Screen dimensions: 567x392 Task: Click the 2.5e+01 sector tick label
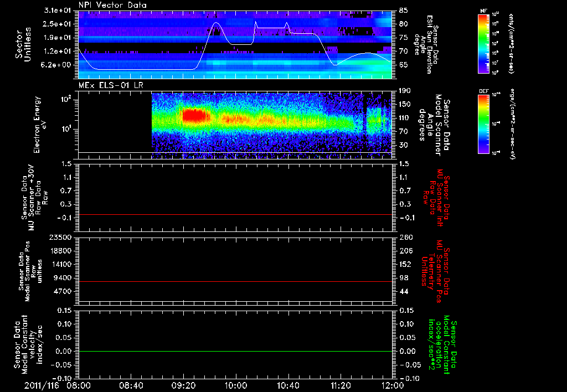point(58,24)
